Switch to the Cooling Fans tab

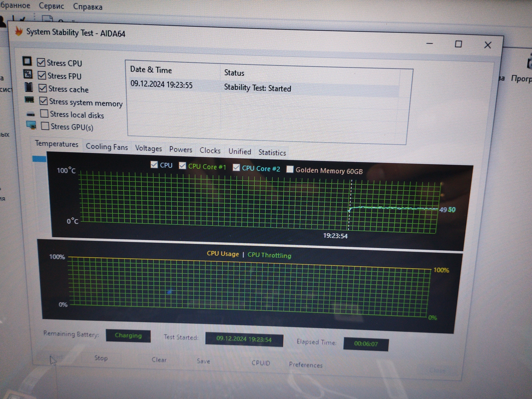click(x=107, y=147)
